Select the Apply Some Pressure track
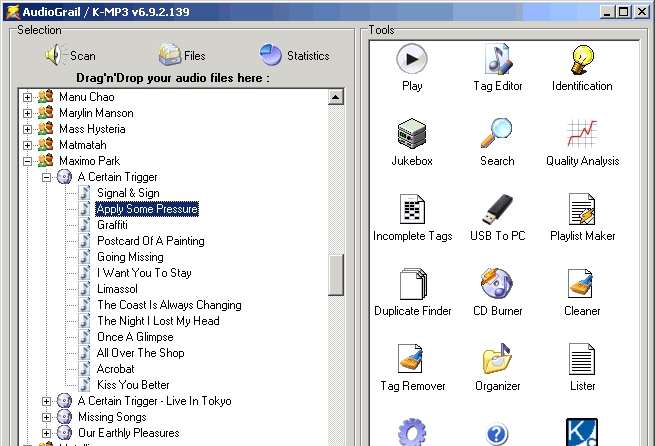The image size is (655, 446). tap(147, 209)
